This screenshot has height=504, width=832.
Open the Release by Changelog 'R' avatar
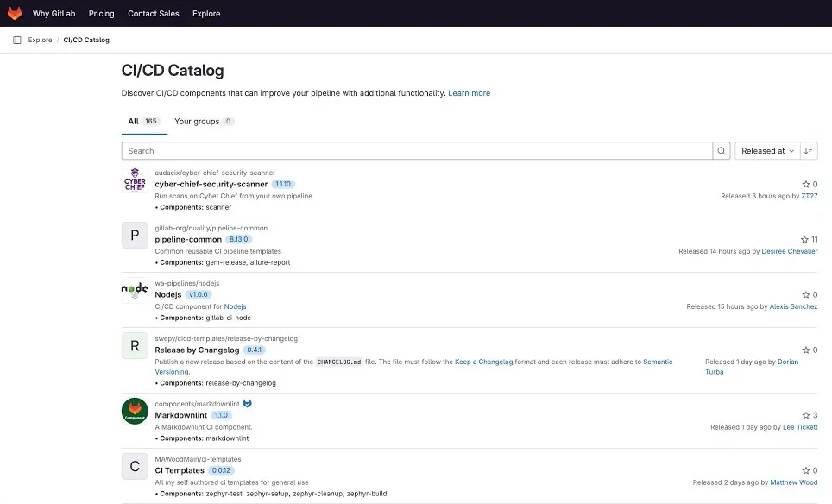point(135,346)
